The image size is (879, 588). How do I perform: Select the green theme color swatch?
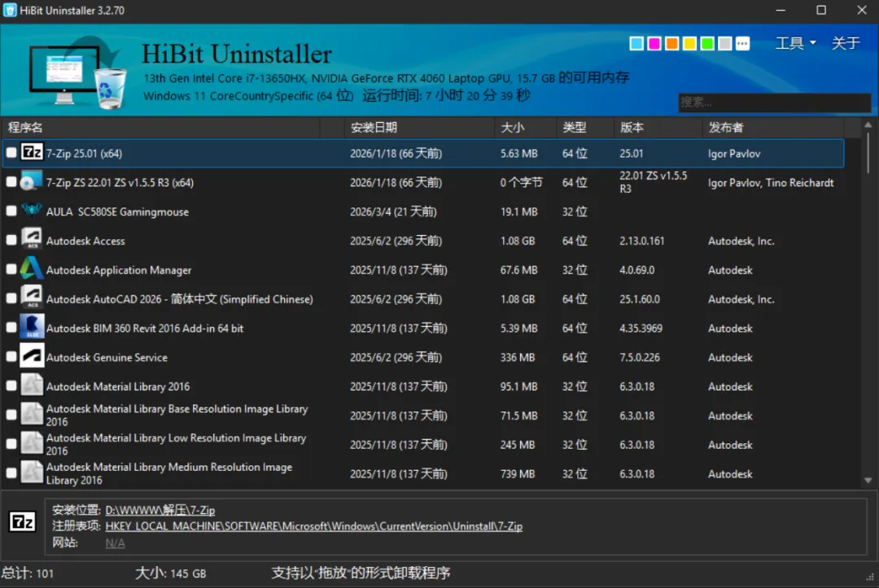click(x=707, y=44)
